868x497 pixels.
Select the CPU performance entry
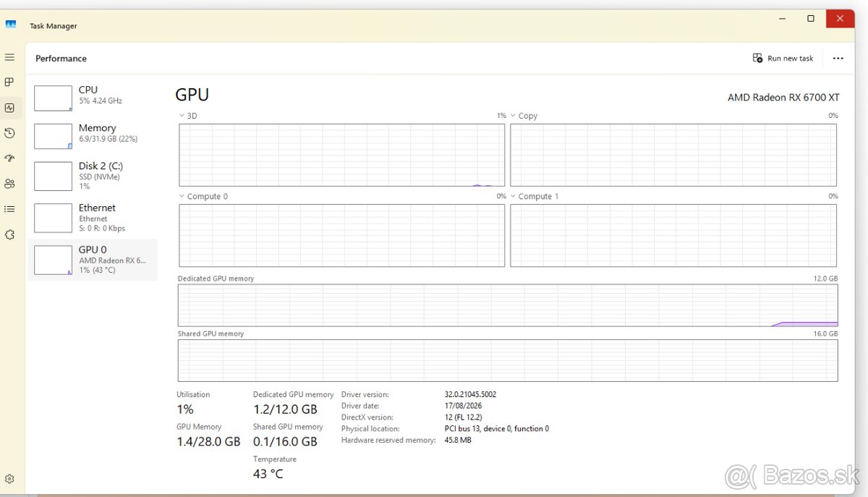click(x=93, y=98)
